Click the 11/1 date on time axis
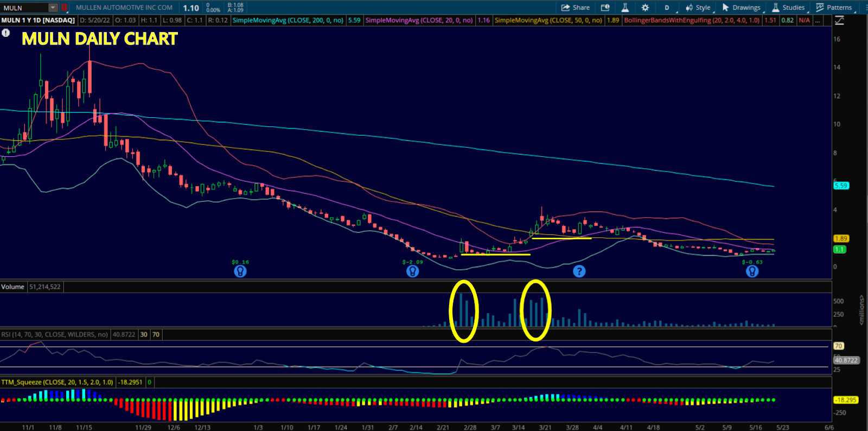 point(28,428)
